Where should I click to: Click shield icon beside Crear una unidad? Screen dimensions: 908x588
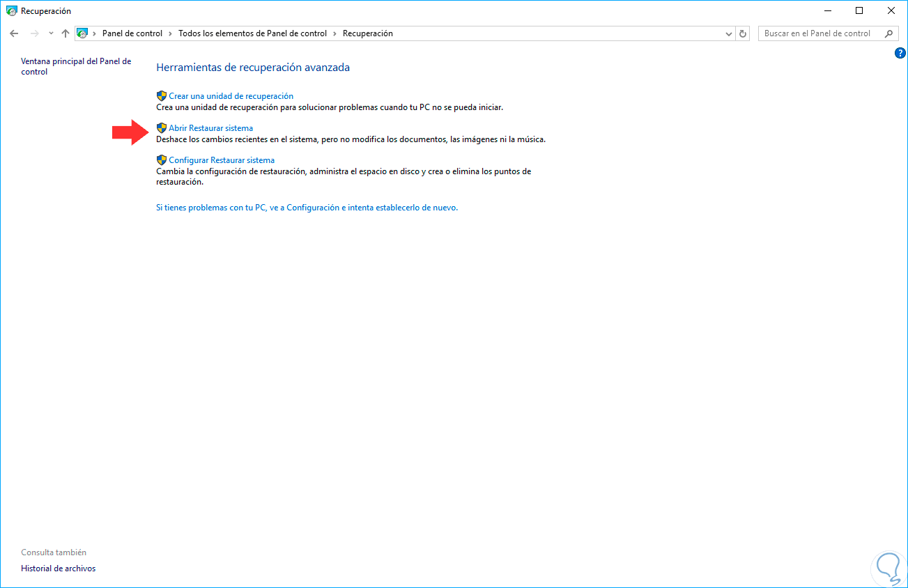[x=162, y=96]
